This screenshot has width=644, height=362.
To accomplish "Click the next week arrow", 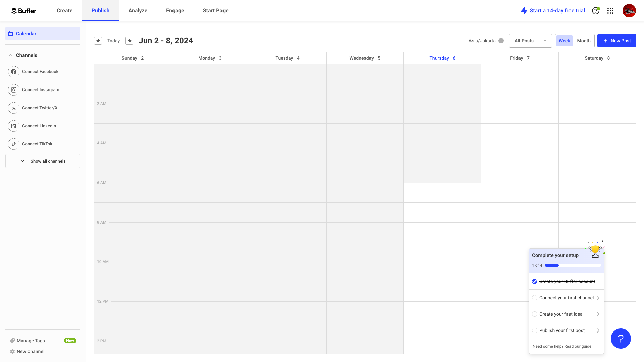I will 129,40.
